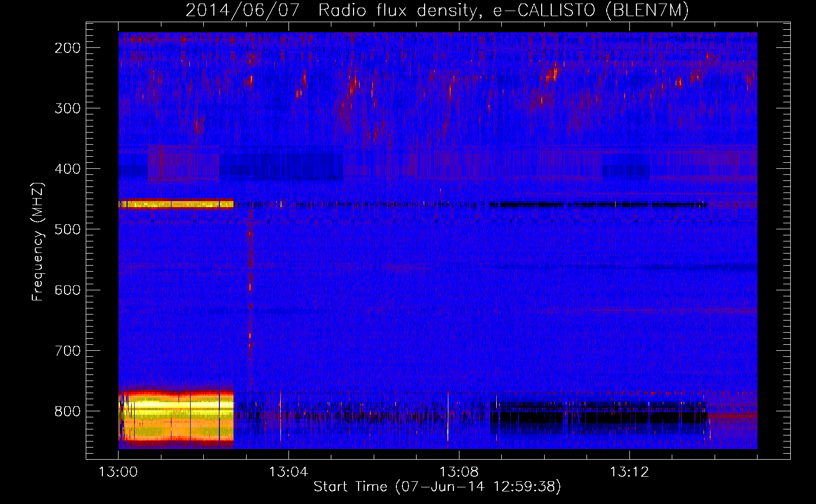Viewport: 816px width, 504px height.
Task: Click the 'Start Time (07-Jun-14 12:59:38)' axis label
Action: pos(437,487)
